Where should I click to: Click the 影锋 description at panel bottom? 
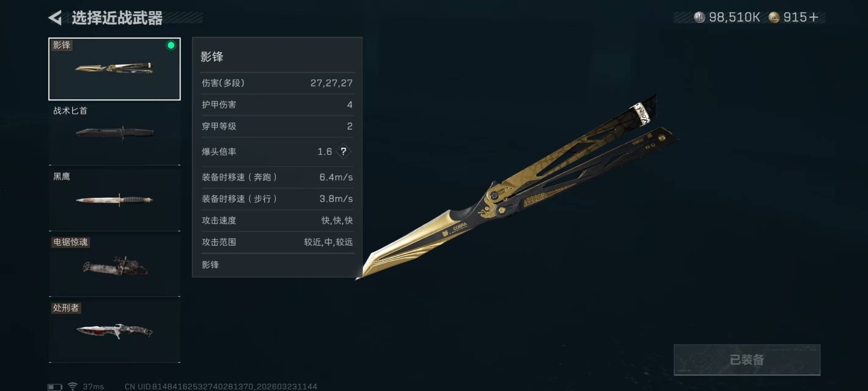pyautogui.click(x=210, y=265)
